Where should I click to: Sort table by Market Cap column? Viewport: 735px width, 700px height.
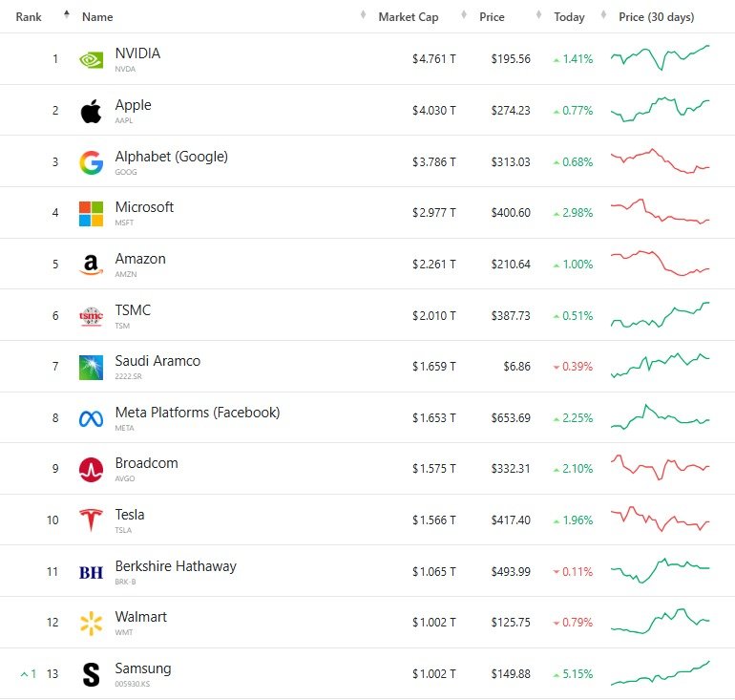(409, 17)
